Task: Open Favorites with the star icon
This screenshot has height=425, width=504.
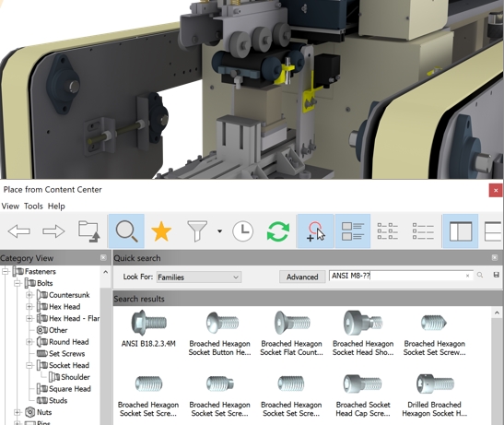Action: pos(161,231)
